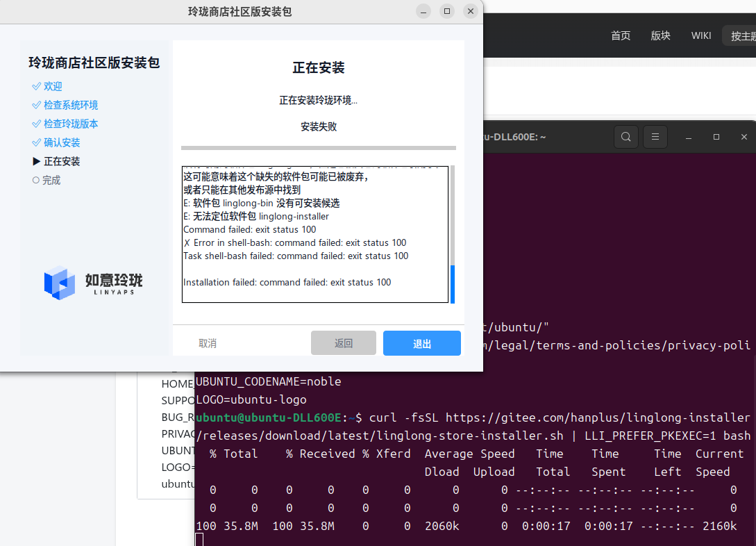Select the 检查玲珑版本 step
Screen dimensions: 756x546
(x=70, y=124)
